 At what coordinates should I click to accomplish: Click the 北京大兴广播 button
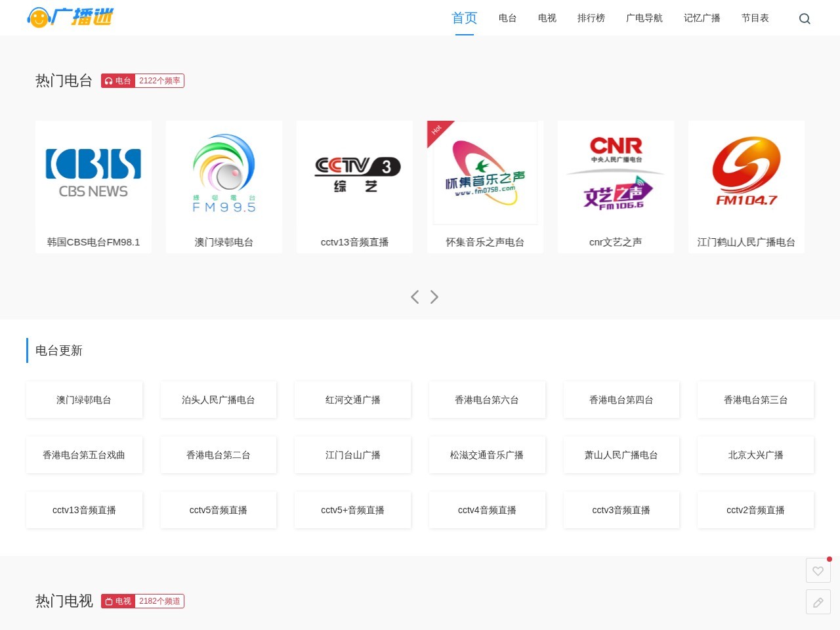[755, 455]
